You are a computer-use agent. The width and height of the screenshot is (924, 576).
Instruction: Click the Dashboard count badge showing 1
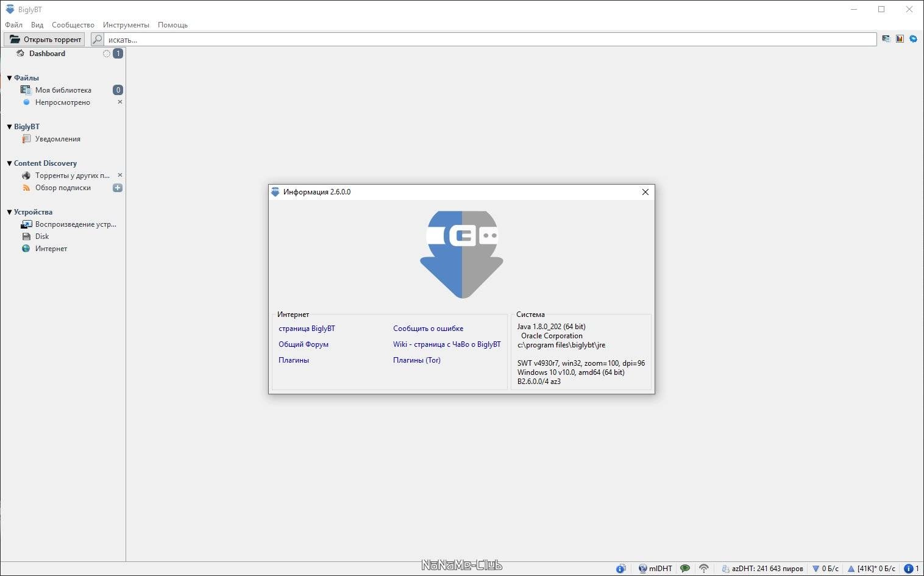pyautogui.click(x=118, y=54)
